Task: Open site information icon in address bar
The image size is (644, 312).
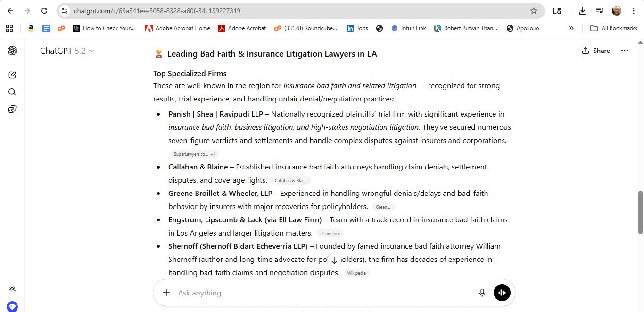Action: click(x=65, y=11)
